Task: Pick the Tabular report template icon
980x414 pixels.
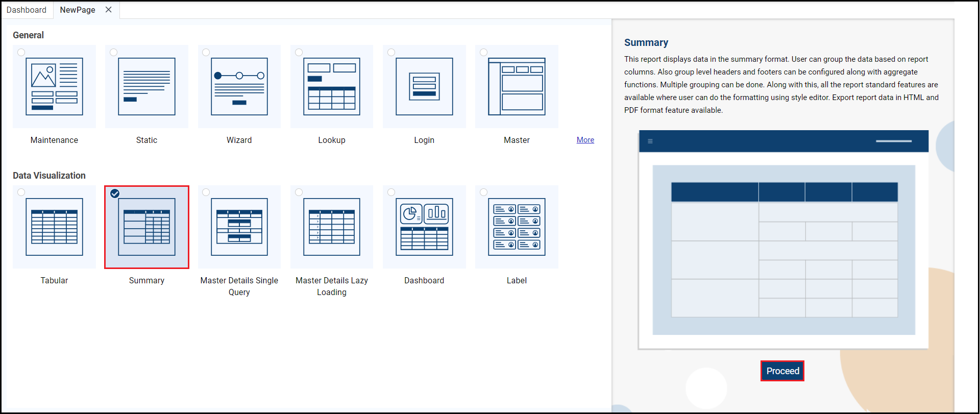Action: pos(54,227)
